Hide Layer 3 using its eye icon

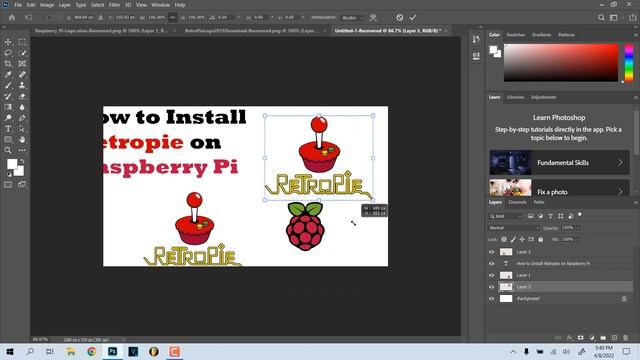(491, 287)
